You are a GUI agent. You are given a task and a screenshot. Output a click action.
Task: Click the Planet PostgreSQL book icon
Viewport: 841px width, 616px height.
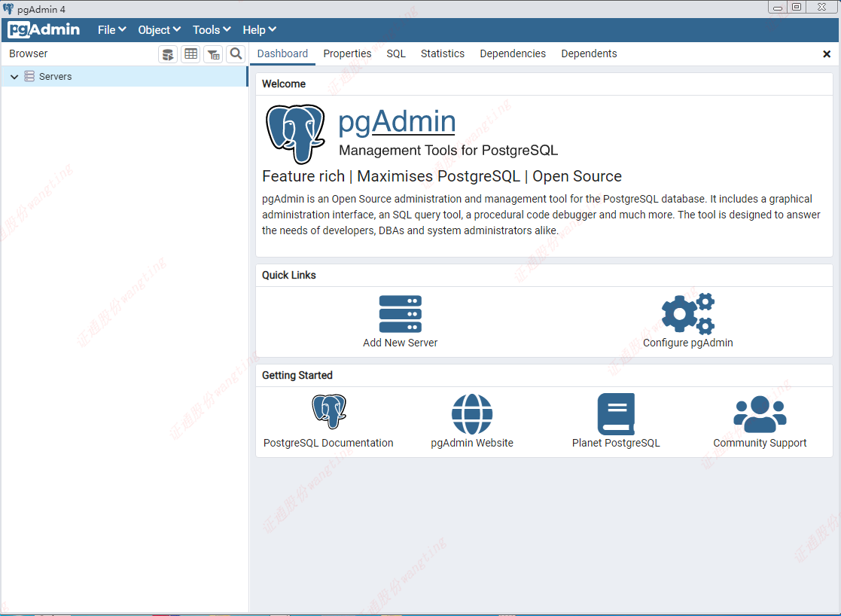click(x=617, y=413)
